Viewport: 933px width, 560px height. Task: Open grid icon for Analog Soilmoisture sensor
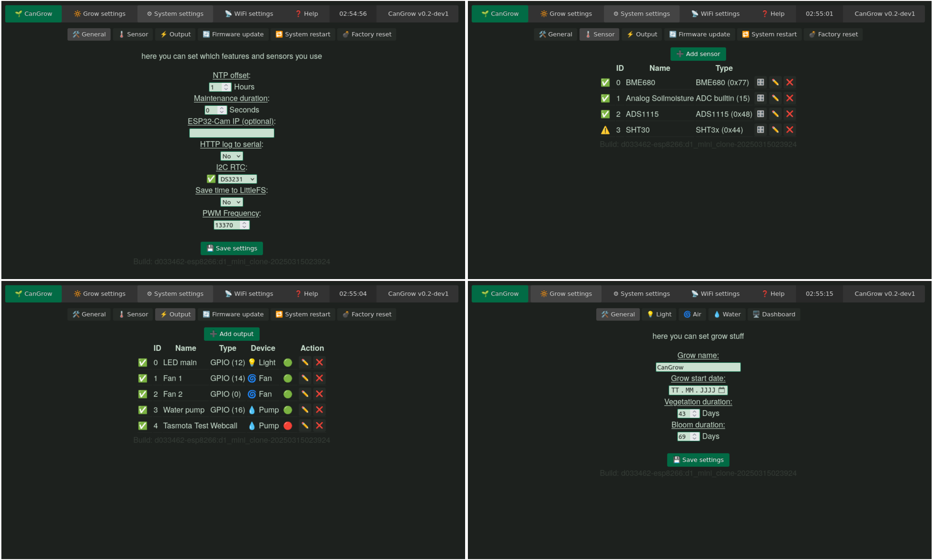tap(760, 98)
